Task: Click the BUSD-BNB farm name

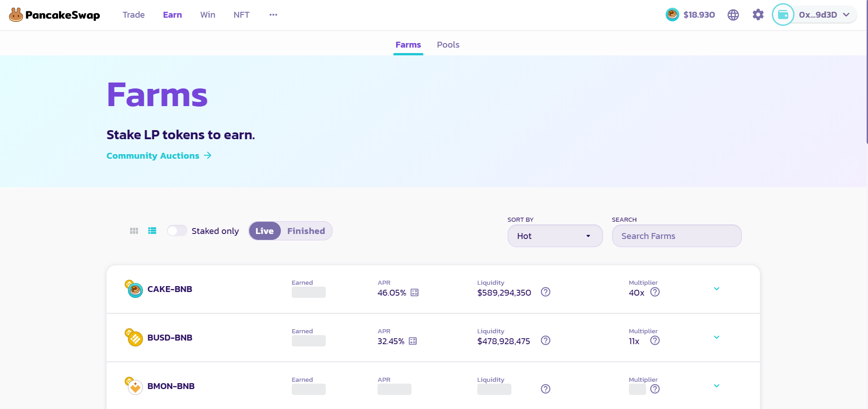Action: click(x=170, y=338)
